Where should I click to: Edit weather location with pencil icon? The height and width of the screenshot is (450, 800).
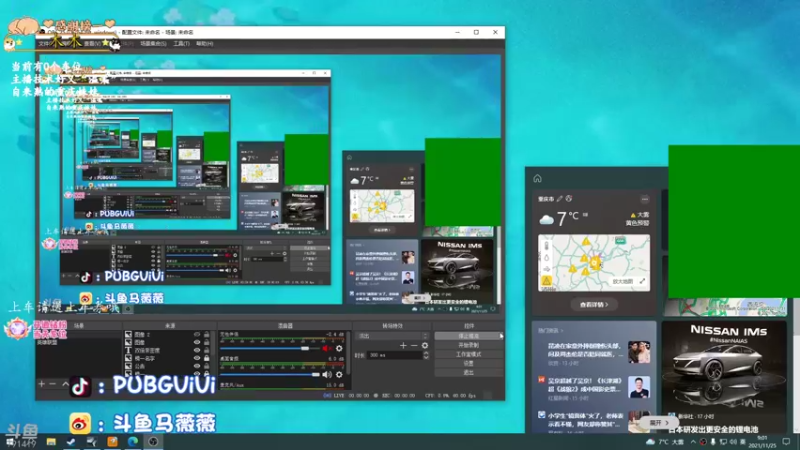pyautogui.click(x=560, y=198)
